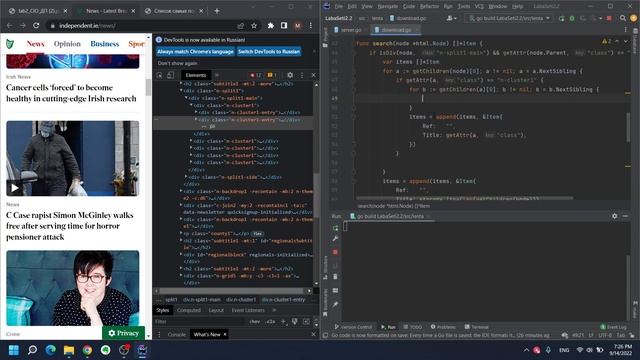Screen dimensions: 640x360
Task: Close the What's New drawer tab
Action: pyautogui.click(x=225, y=334)
